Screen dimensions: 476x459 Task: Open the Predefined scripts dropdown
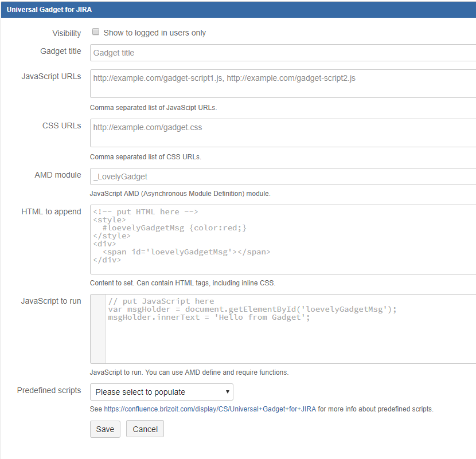coord(162,392)
